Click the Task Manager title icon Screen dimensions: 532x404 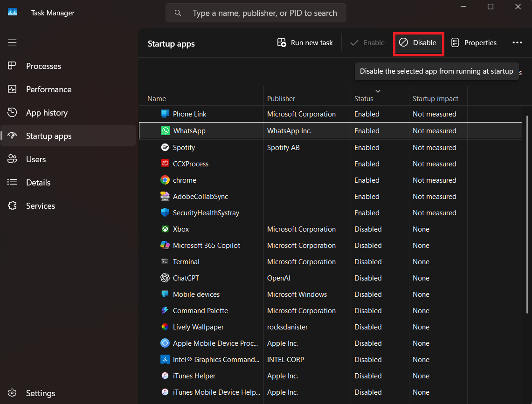pyautogui.click(x=13, y=12)
